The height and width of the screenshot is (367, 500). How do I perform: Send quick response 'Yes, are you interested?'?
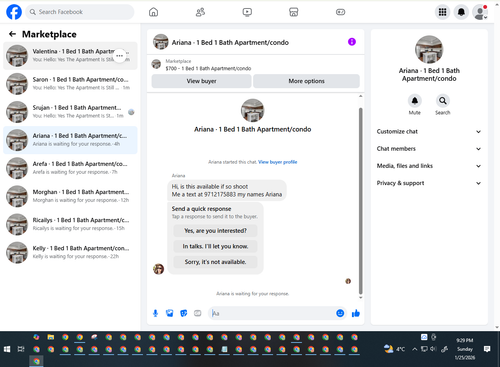point(215,231)
